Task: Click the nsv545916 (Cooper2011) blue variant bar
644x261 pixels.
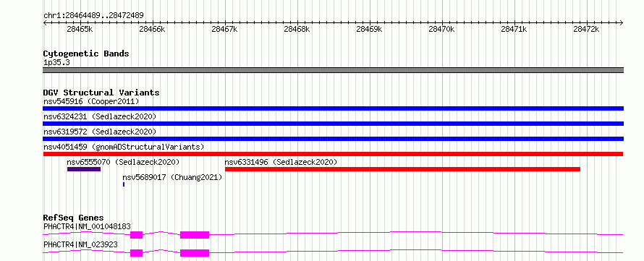Action: pyautogui.click(x=333, y=108)
